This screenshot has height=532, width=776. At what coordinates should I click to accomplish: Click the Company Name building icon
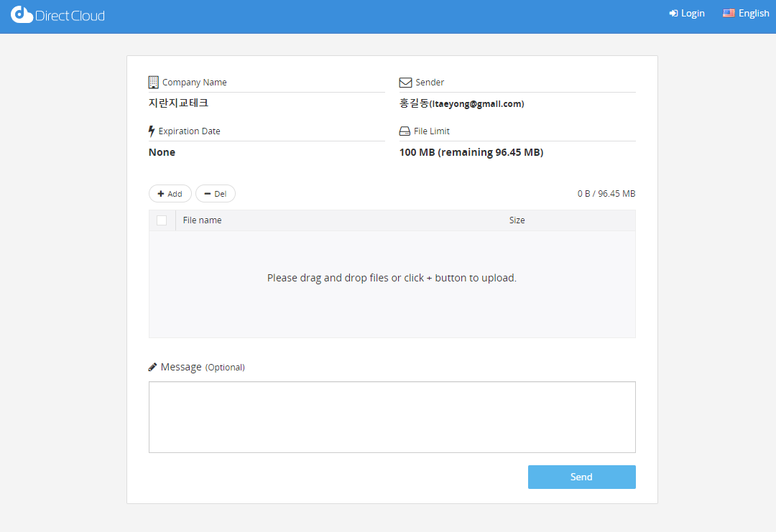153,82
